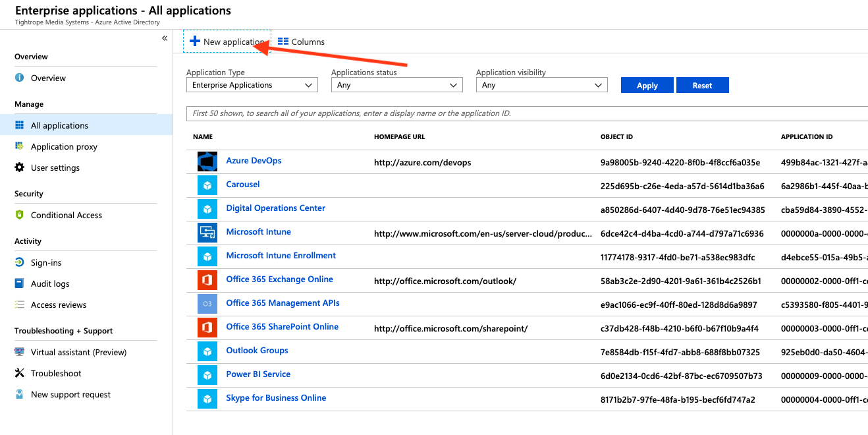868x435 pixels.
Task: Click the Troubleshoot wrench icon
Action: (19, 373)
